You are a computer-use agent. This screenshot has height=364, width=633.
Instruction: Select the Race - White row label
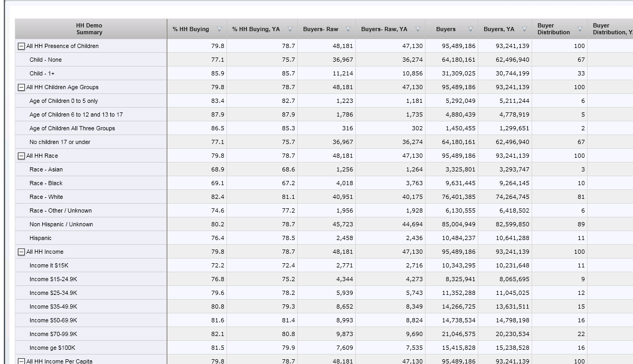click(x=46, y=197)
